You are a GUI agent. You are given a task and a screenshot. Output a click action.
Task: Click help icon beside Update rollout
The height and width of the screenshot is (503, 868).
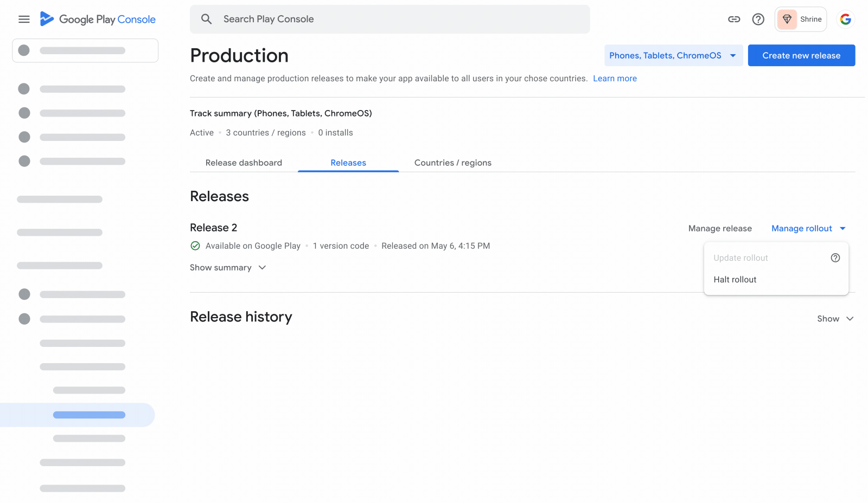pos(835,258)
